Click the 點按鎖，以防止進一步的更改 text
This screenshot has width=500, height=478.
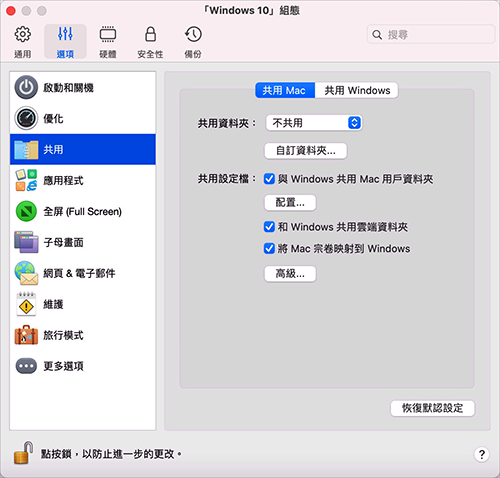[111, 454]
